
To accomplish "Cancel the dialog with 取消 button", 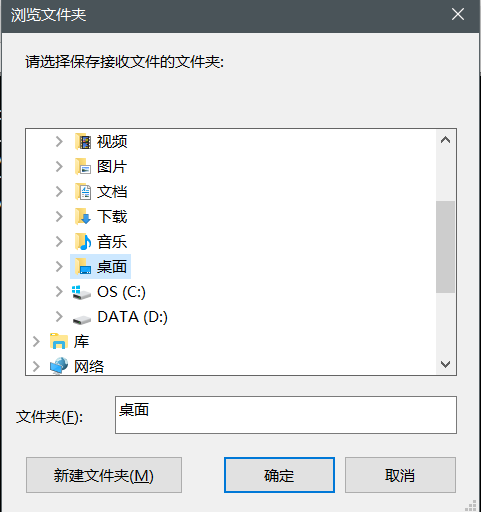I will 400,475.
